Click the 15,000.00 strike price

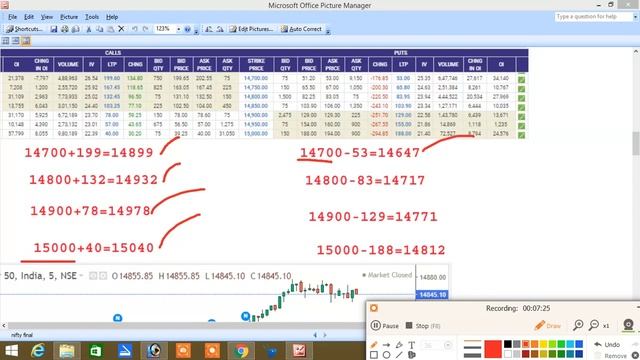click(x=256, y=133)
